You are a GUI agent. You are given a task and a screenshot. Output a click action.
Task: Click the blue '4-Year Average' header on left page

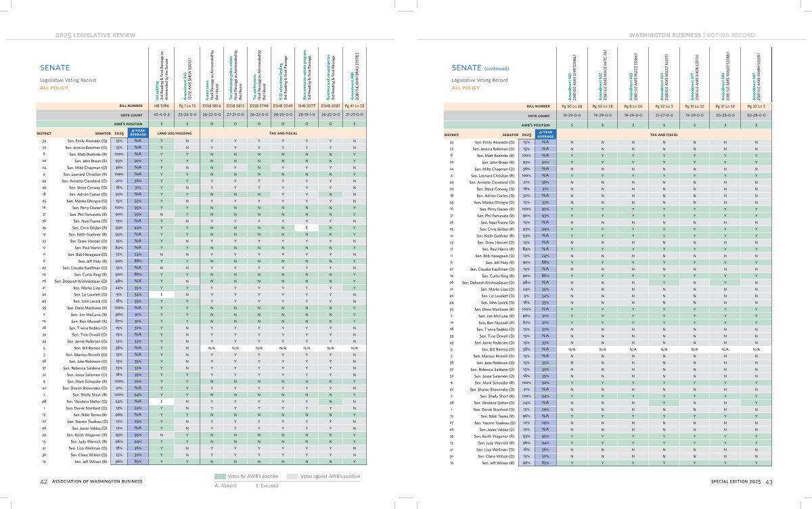coord(137,133)
